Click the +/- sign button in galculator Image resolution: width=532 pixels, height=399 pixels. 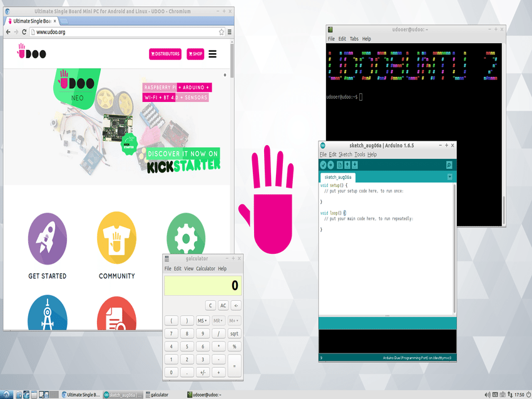point(203,372)
